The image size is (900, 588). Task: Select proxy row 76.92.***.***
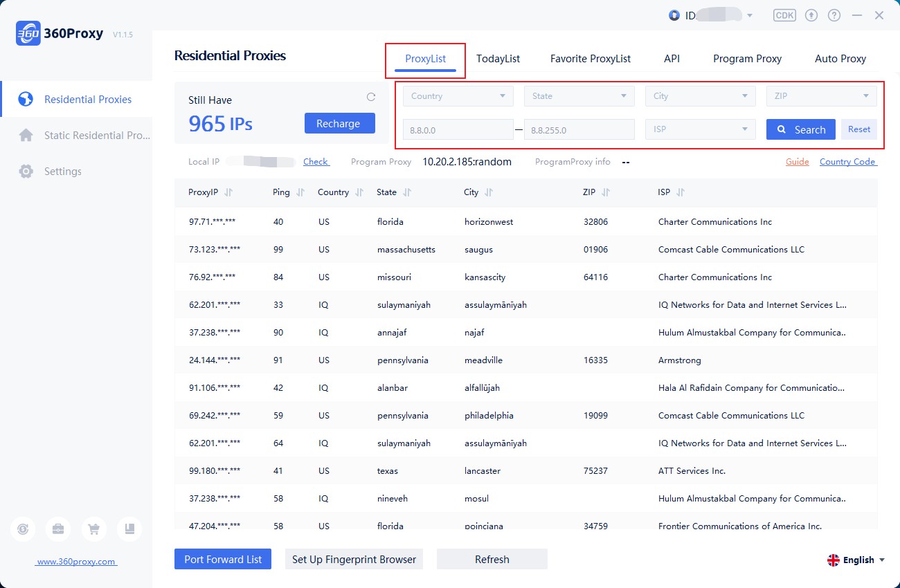(526, 277)
